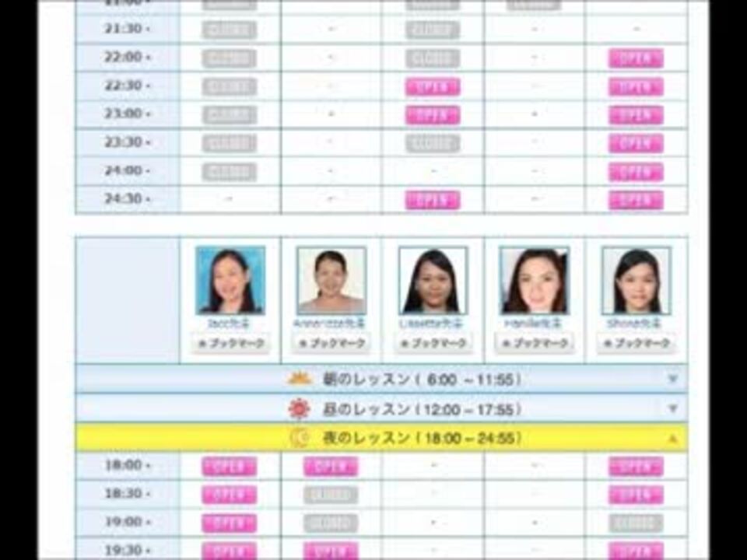
Task: Click the 23:00 time label
Action: [x=127, y=114]
